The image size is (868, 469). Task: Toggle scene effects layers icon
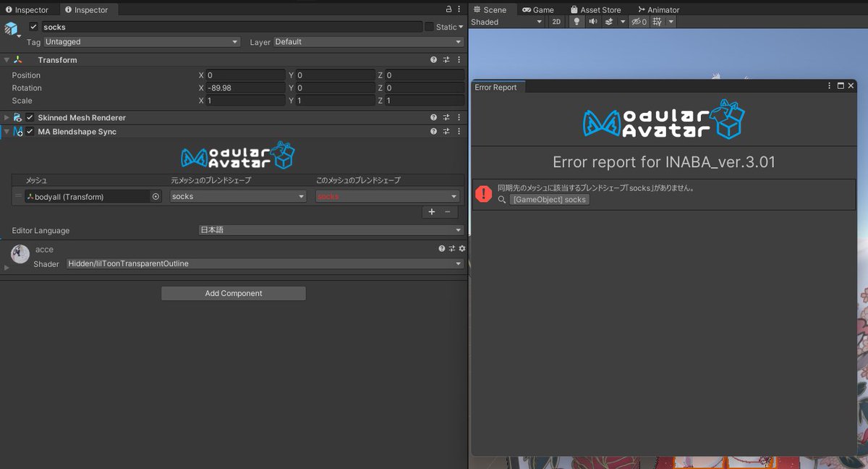pos(609,22)
